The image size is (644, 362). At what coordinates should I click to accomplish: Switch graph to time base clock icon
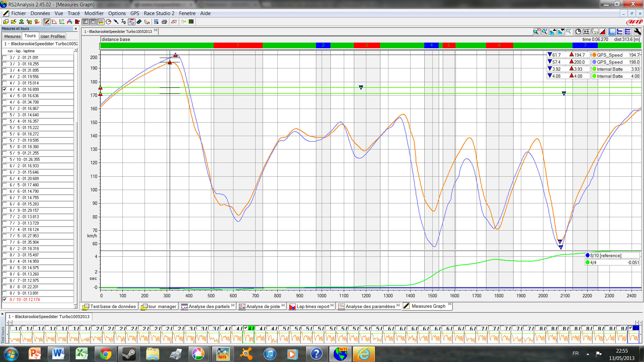578,32
